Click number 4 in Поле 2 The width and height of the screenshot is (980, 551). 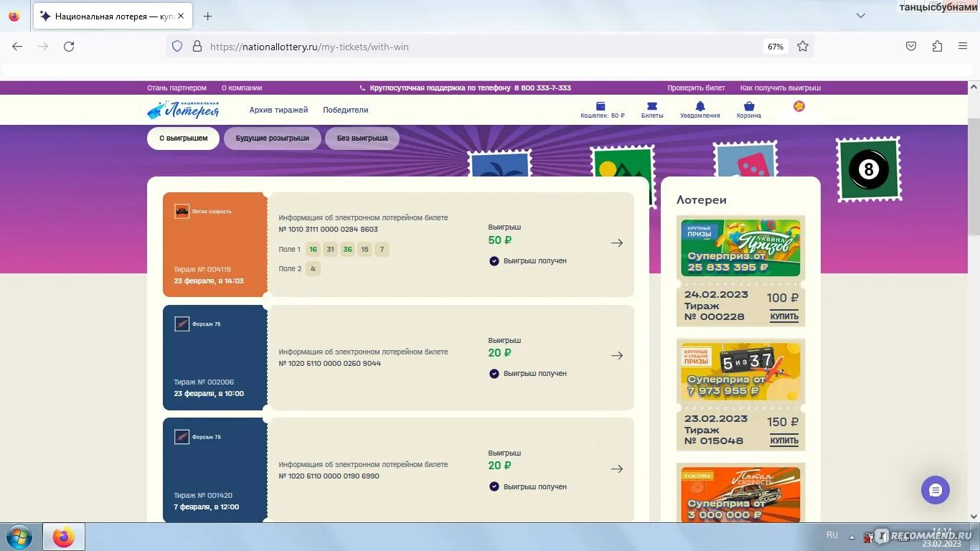click(x=313, y=269)
